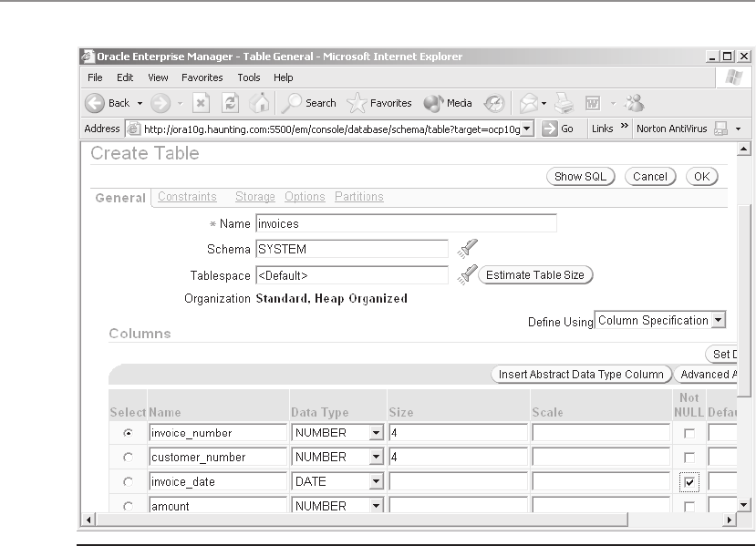Viewport: 756px width, 546px height.
Task: Open the Edit menu
Action: [x=125, y=77]
